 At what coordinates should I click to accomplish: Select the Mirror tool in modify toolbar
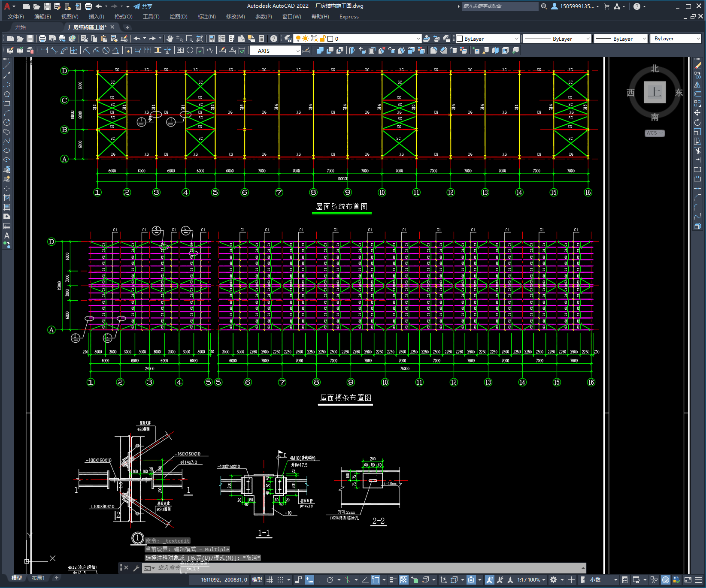697,85
